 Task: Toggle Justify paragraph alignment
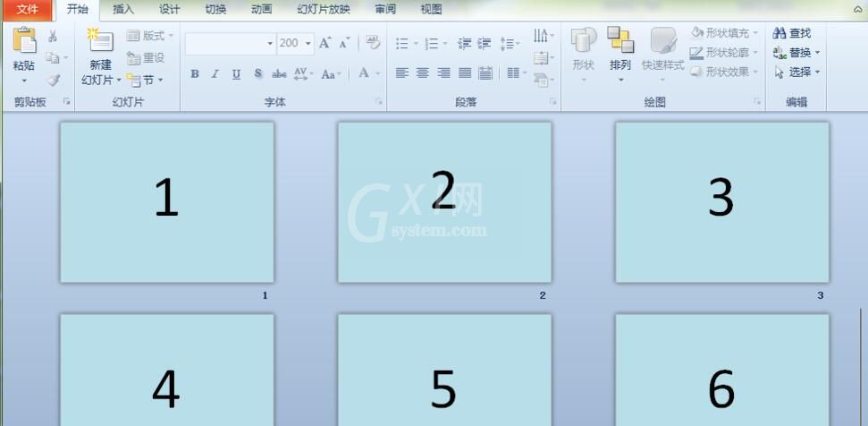coord(465,72)
